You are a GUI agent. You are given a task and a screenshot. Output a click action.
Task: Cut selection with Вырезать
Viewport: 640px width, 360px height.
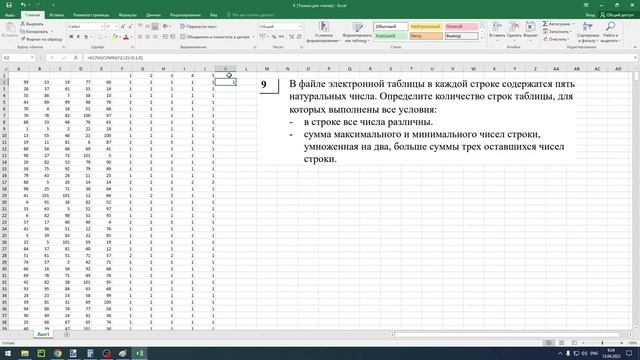(32, 24)
